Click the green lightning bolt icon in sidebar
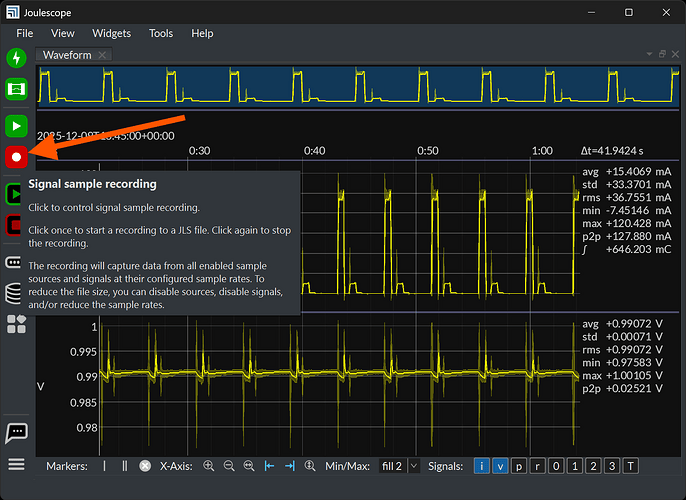Screen dimensions: 686x500 pos(16,58)
